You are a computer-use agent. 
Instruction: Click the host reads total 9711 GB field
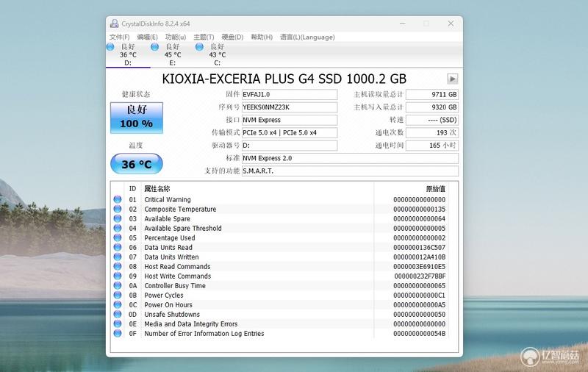coord(432,95)
